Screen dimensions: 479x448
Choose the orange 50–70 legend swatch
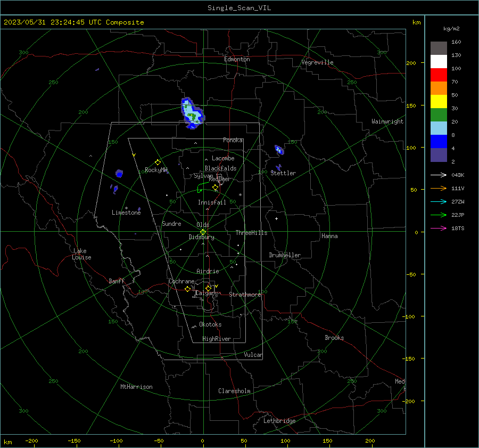[x=439, y=88]
